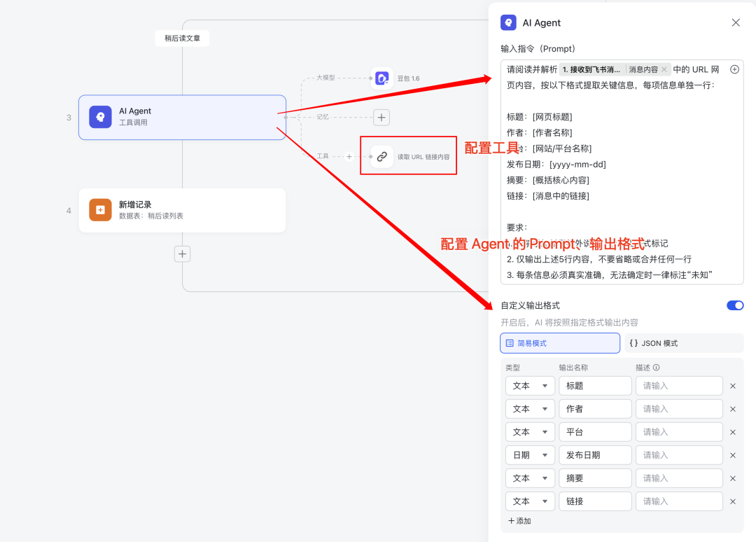Click the + icon next to 工具
Viewport: 756px width, 542px height.
[349, 156]
